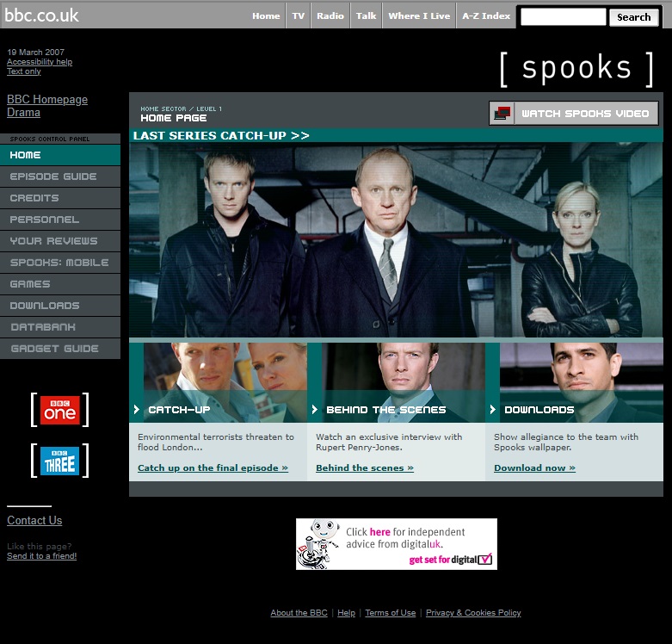Click 'Environmental terrorists threaten to flood London' text

pyautogui.click(x=216, y=442)
